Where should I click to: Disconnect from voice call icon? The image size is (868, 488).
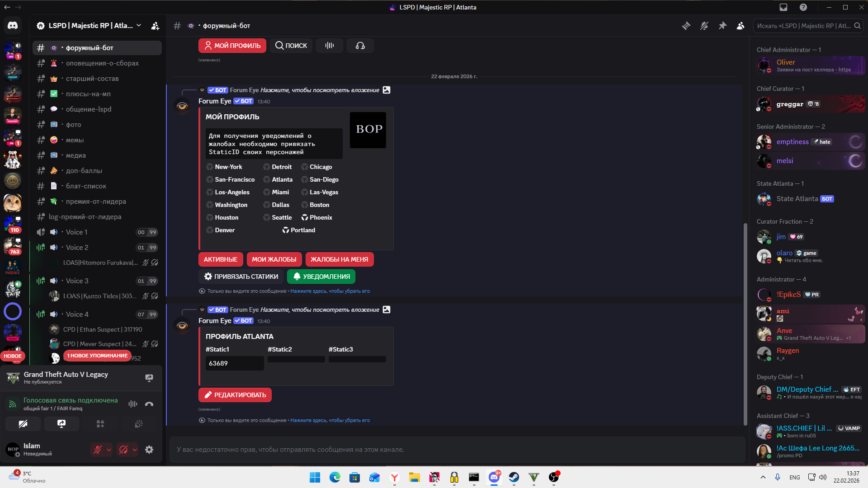pyautogui.click(x=149, y=404)
